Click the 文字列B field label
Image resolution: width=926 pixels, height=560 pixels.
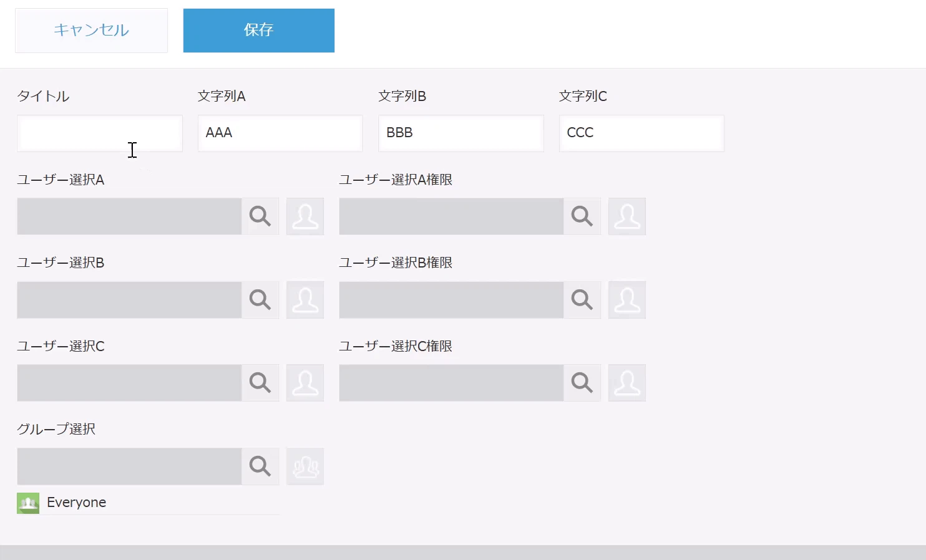click(x=402, y=96)
